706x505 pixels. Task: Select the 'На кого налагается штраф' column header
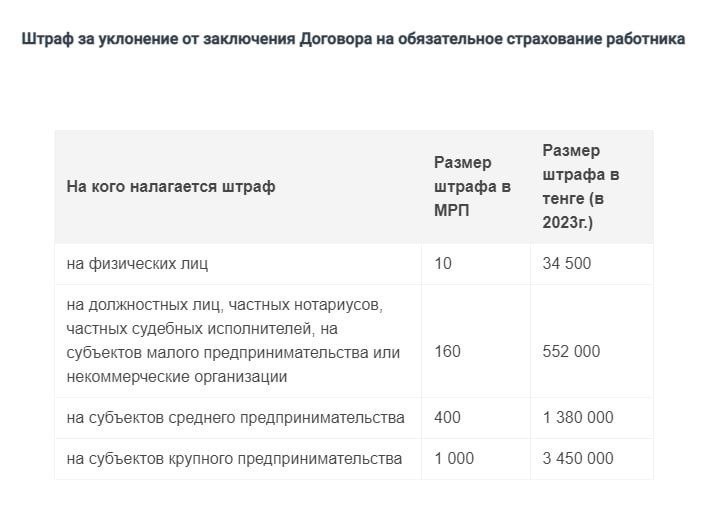pos(171,186)
